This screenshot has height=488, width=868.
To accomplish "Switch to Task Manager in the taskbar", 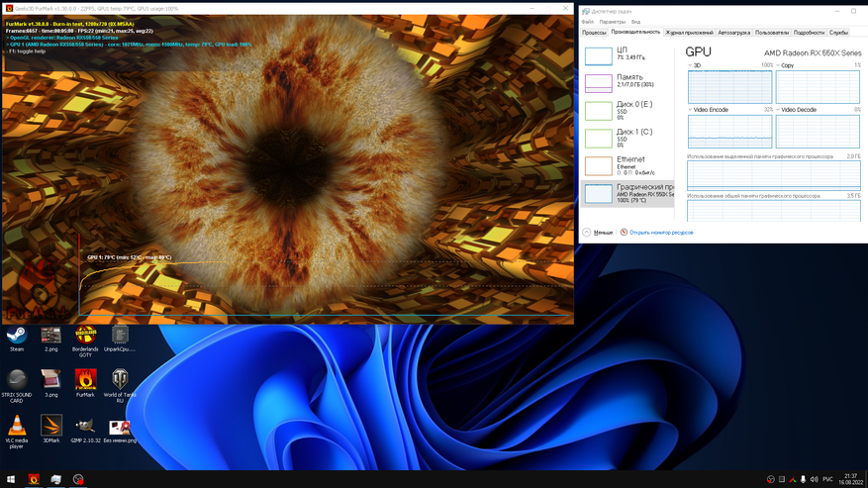I will point(55,479).
